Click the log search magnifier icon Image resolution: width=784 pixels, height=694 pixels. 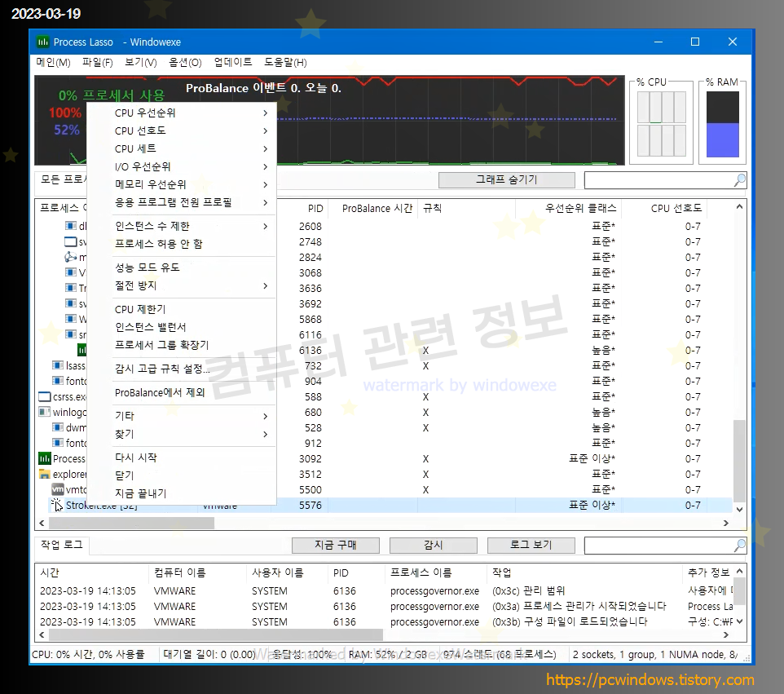point(739,546)
